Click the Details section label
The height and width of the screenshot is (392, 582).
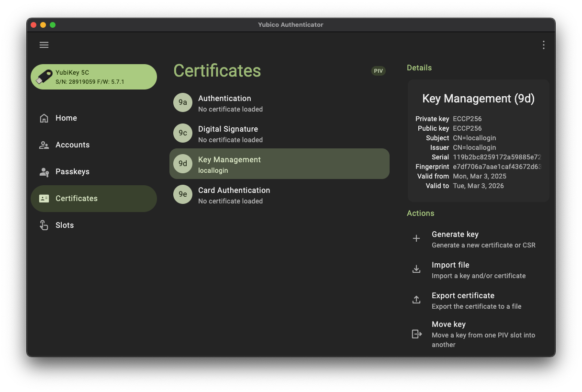click(419, 68)
